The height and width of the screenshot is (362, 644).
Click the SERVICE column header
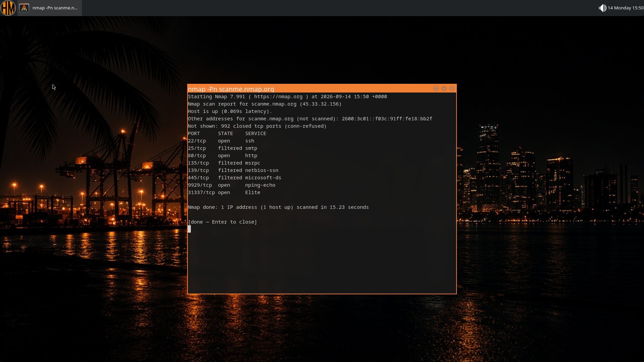tap(256, 133)
